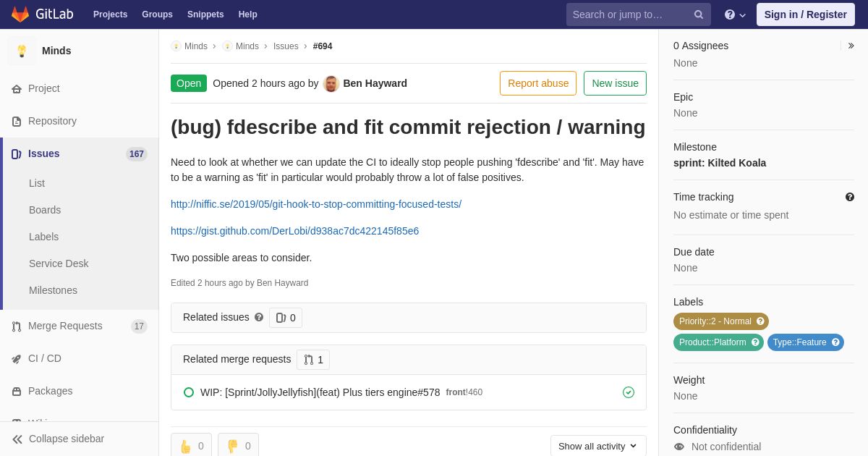Click the Merge Requests count badge 17

[139, 326]
